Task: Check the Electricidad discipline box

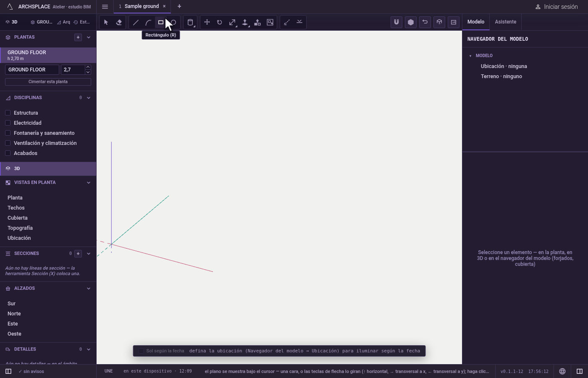Action: click(8, 123)
